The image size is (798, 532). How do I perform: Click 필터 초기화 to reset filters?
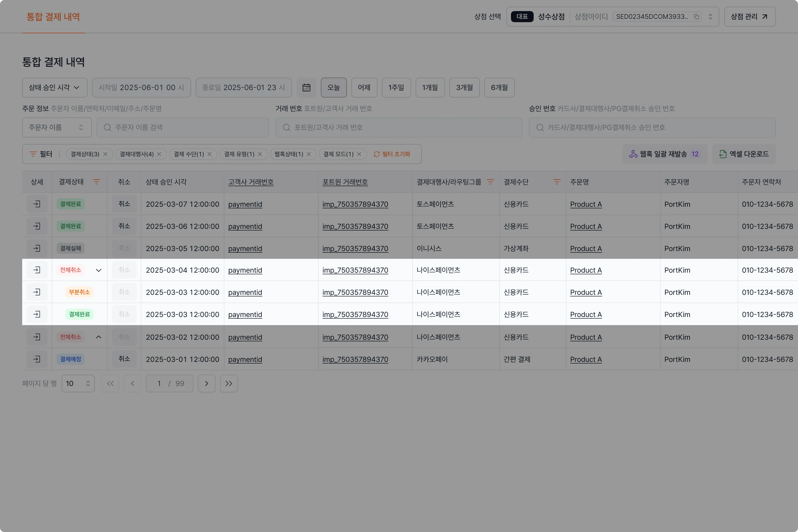392,154
